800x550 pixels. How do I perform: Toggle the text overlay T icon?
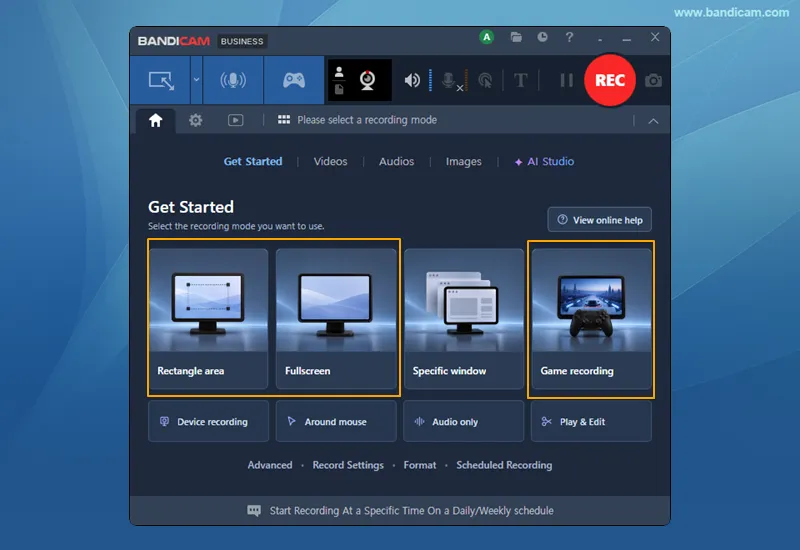tap(520, 80)
